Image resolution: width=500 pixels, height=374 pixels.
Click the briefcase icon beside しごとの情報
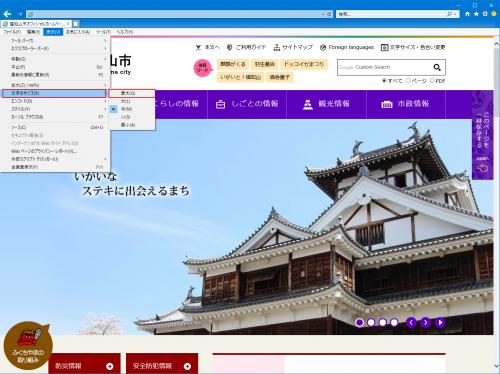click(220, 104)
